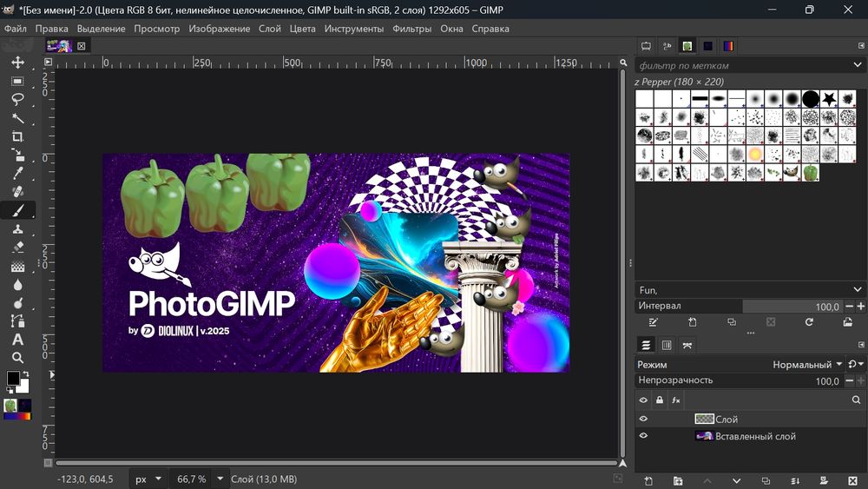This screenshot has width=868, height=489.
Task: Create a new brush
Action: 693,322
